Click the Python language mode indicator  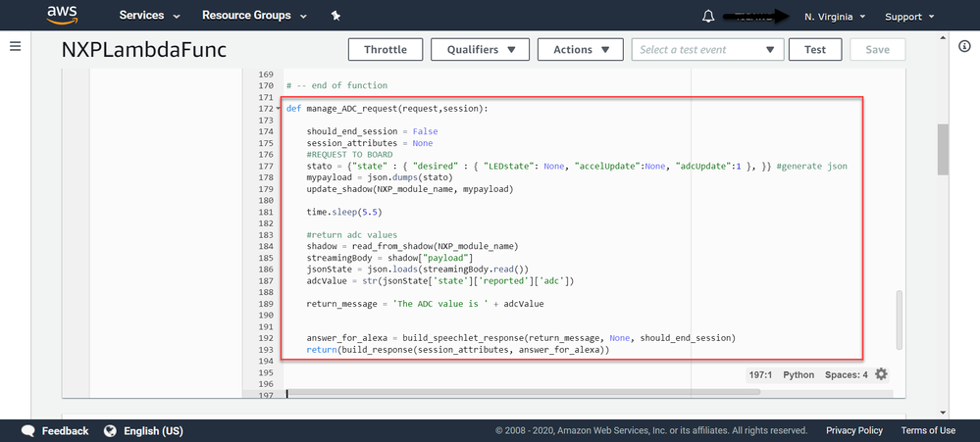pos(799,374)
